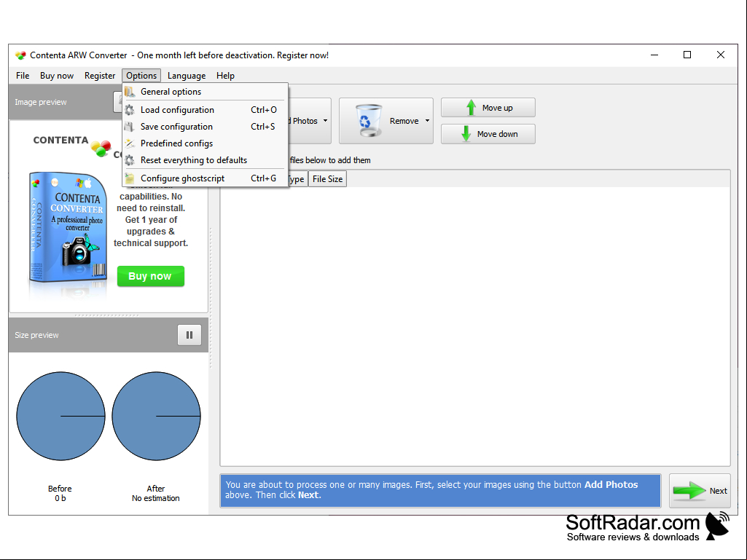This screenshot has height=560, width=747.
Task: Select Save configuration menu entry
Action: pyautogui.click(x=205, y=127)
